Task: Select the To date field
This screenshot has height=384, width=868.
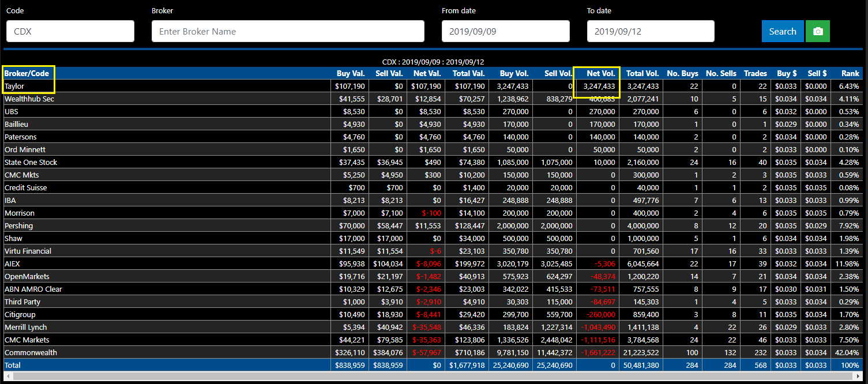Action: [651, 31]
